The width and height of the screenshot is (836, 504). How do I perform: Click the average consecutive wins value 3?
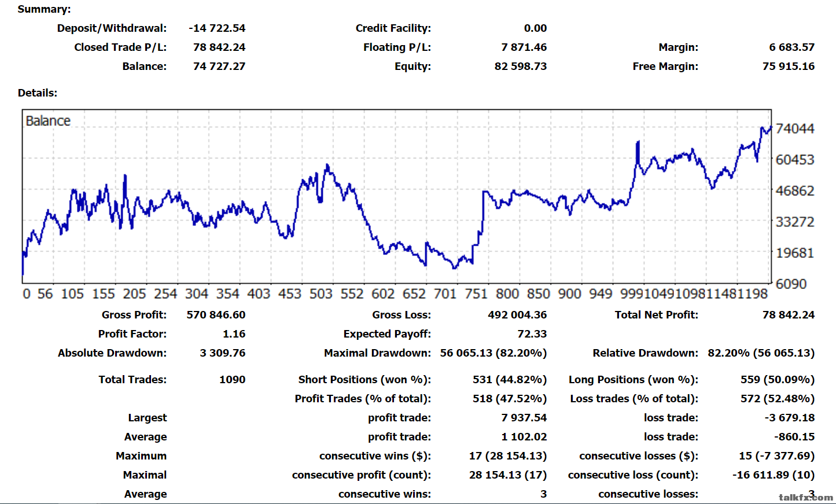[543, 494]
